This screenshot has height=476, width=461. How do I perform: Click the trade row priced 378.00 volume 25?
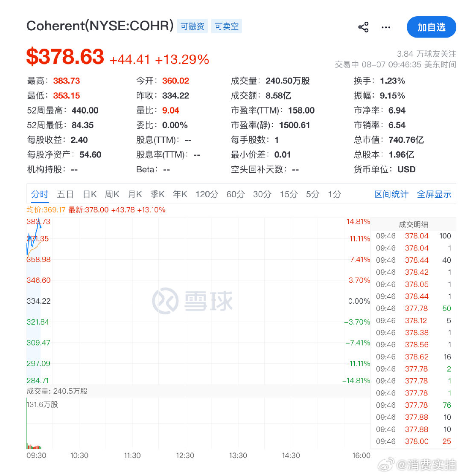pyautogui.click(x=413, y=441)
